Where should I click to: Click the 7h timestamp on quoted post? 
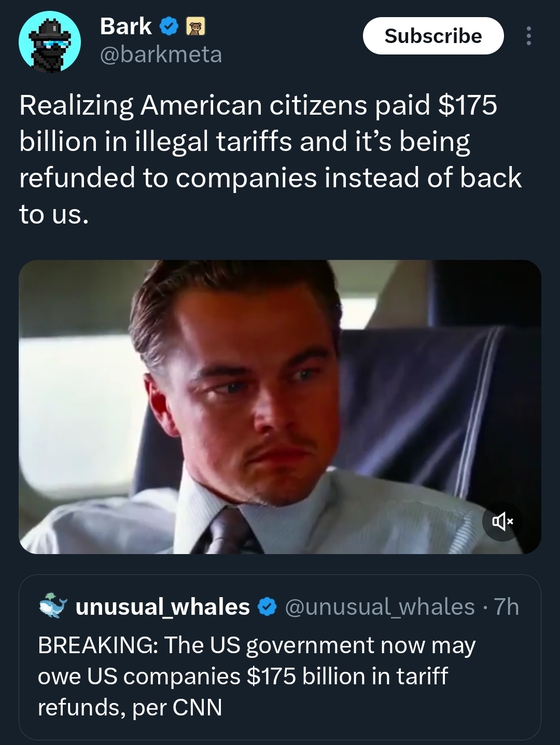[506, 606]
